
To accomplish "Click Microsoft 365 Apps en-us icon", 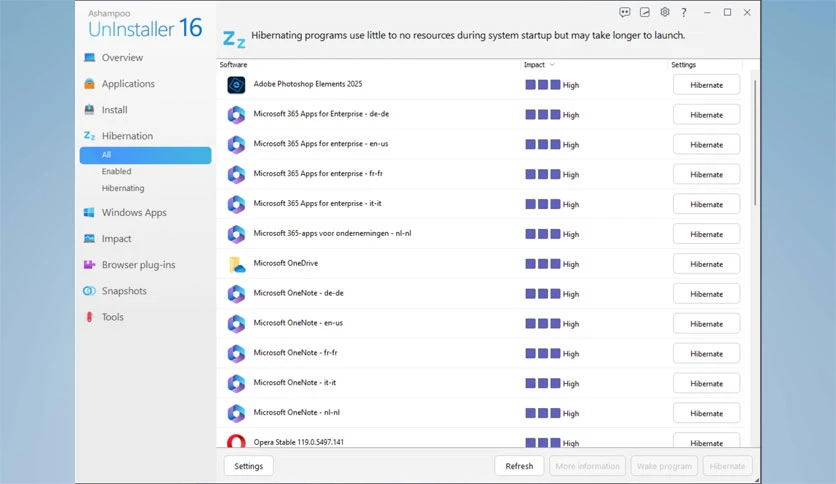I will coord(236,144).
